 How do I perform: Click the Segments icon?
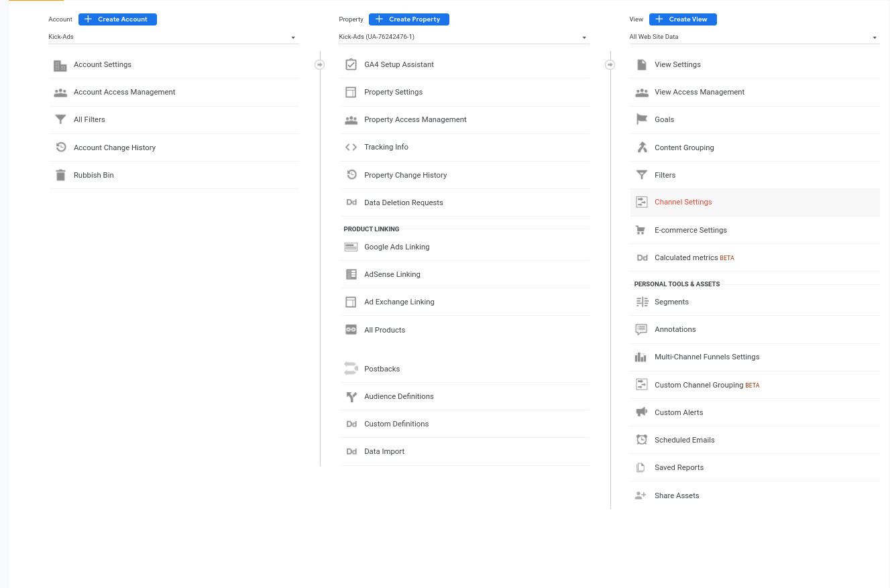[642, 302]
